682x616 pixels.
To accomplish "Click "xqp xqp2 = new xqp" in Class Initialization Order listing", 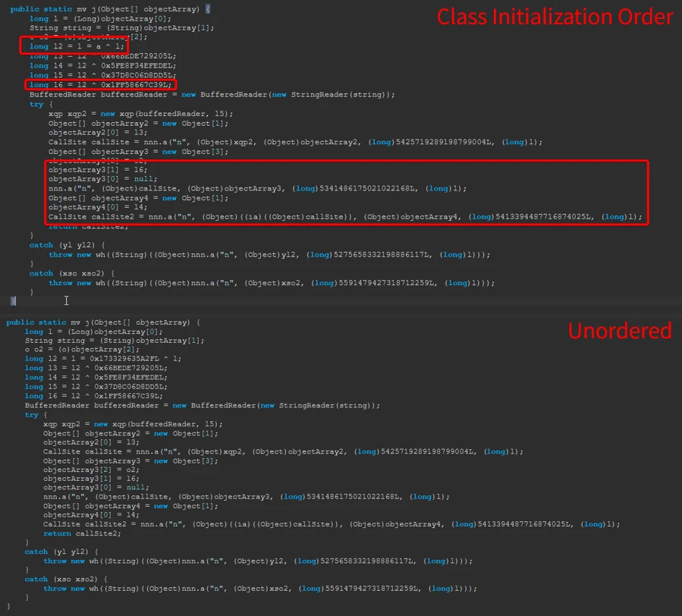I will click(91, 114).
